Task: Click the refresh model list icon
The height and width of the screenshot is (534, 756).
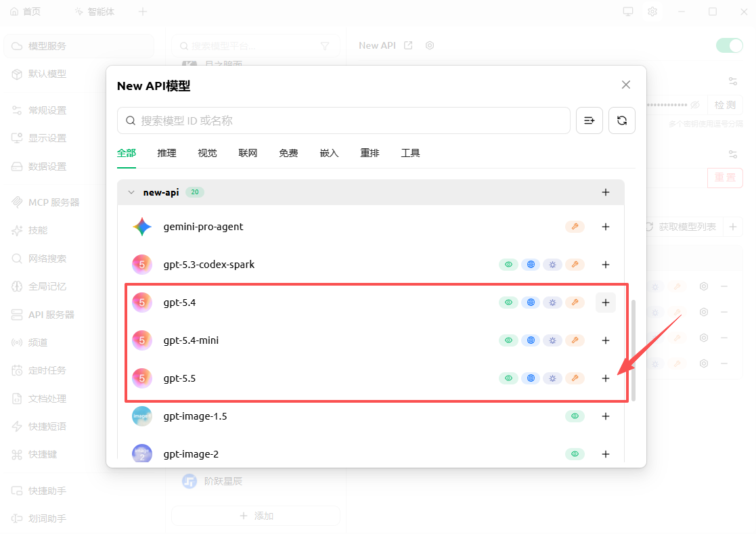Action: [622, 120]
